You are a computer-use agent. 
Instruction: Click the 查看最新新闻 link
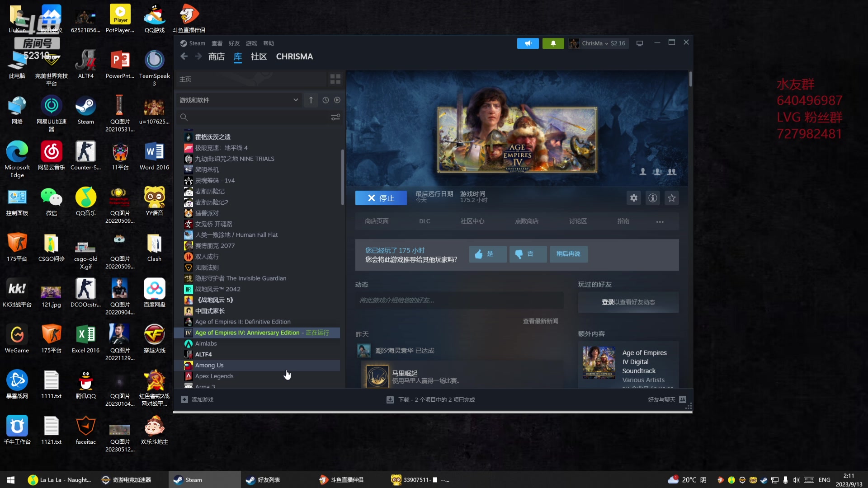tap(541, 321)
